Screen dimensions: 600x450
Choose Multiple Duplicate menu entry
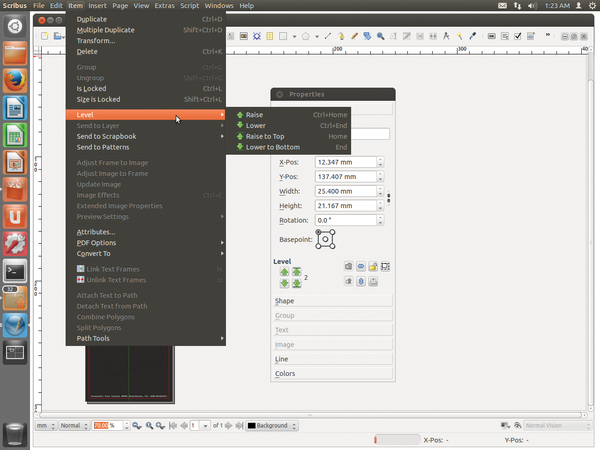tap(146, 30)
